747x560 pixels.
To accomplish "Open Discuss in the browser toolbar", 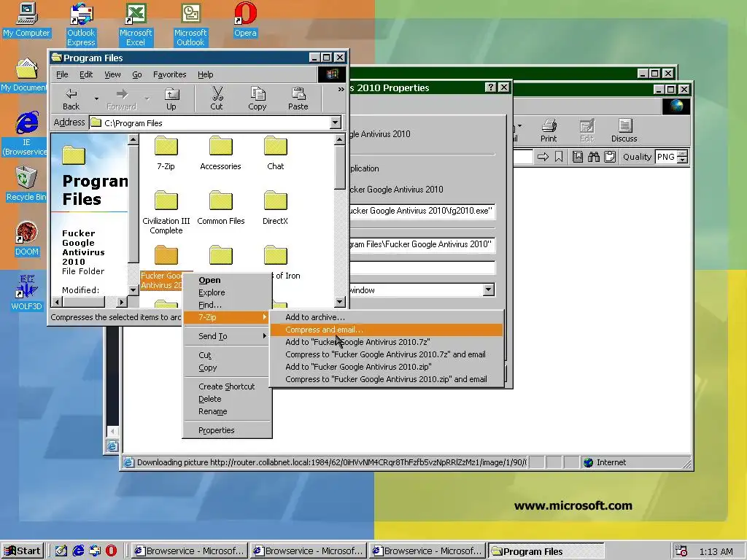I will click(x=624, y=131).
